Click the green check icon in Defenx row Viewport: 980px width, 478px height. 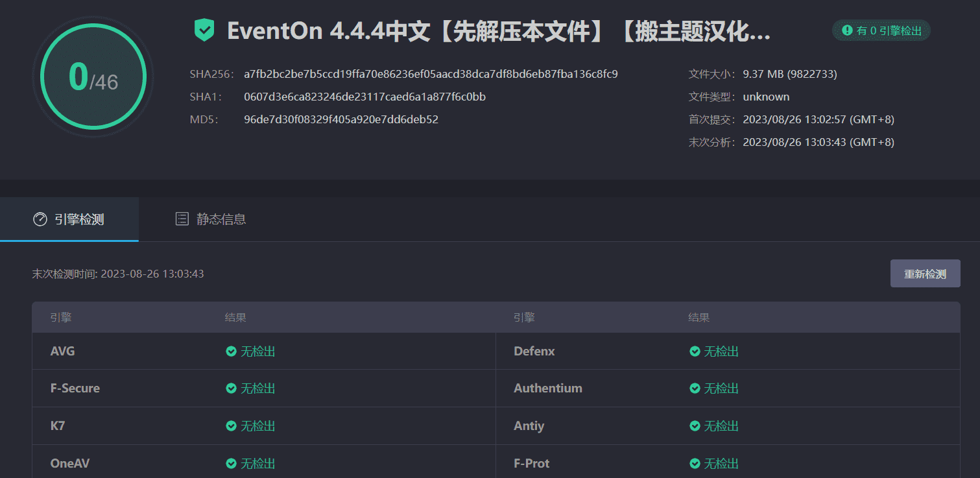click(x=695, y=352)
